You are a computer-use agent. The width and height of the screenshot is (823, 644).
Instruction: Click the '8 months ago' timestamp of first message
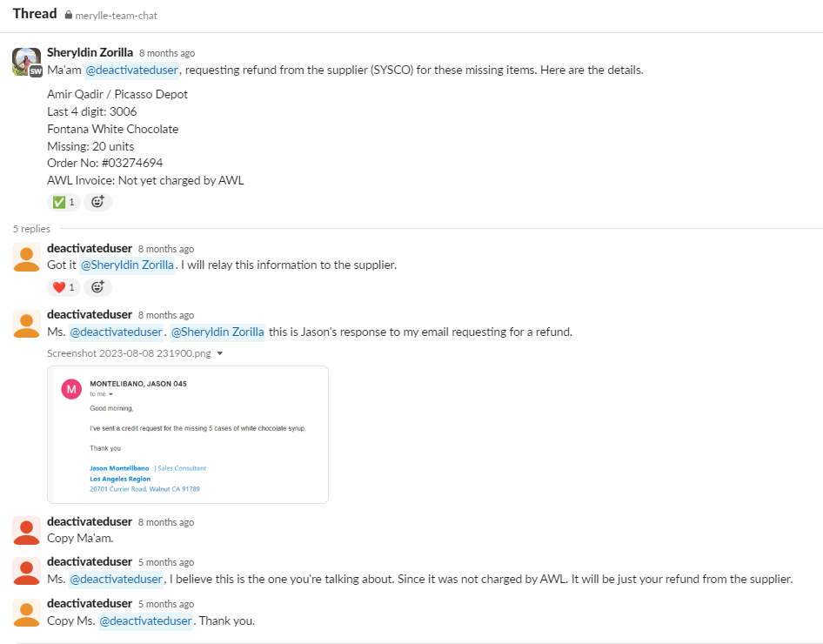167,53
